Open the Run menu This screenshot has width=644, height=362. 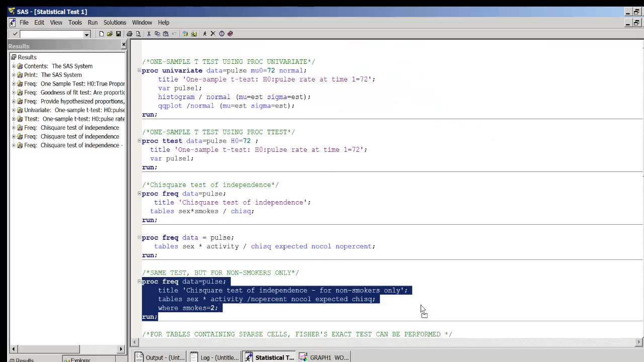coord(93,23)
